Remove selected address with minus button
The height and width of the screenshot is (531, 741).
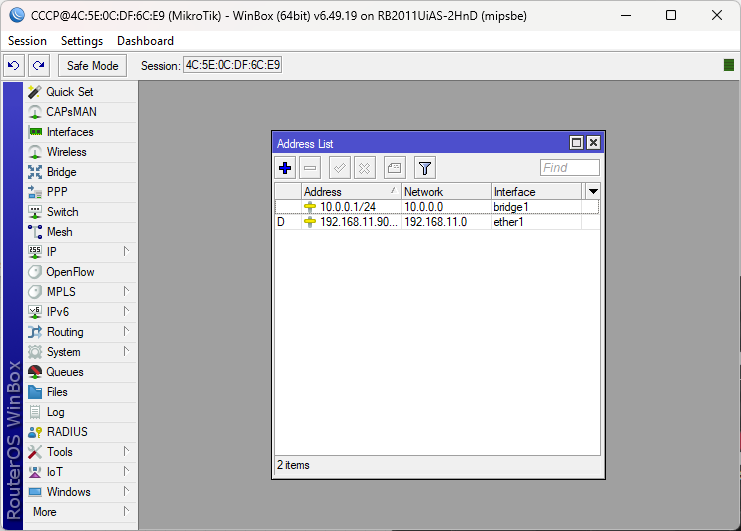point(310,168)
